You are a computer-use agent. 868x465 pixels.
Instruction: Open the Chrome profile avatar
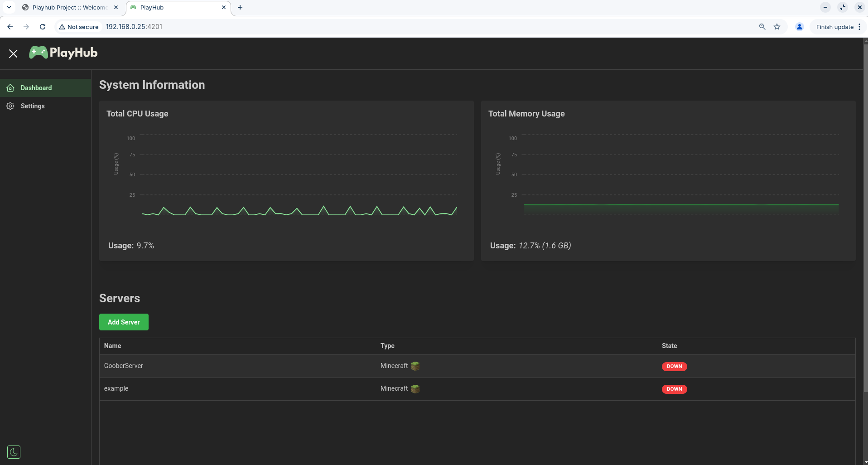coord(800,27)
